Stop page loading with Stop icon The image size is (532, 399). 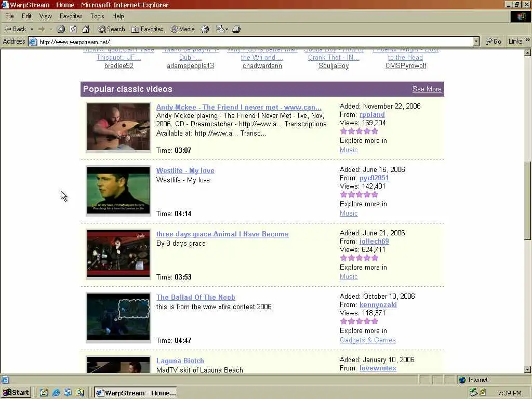(61, 29)
